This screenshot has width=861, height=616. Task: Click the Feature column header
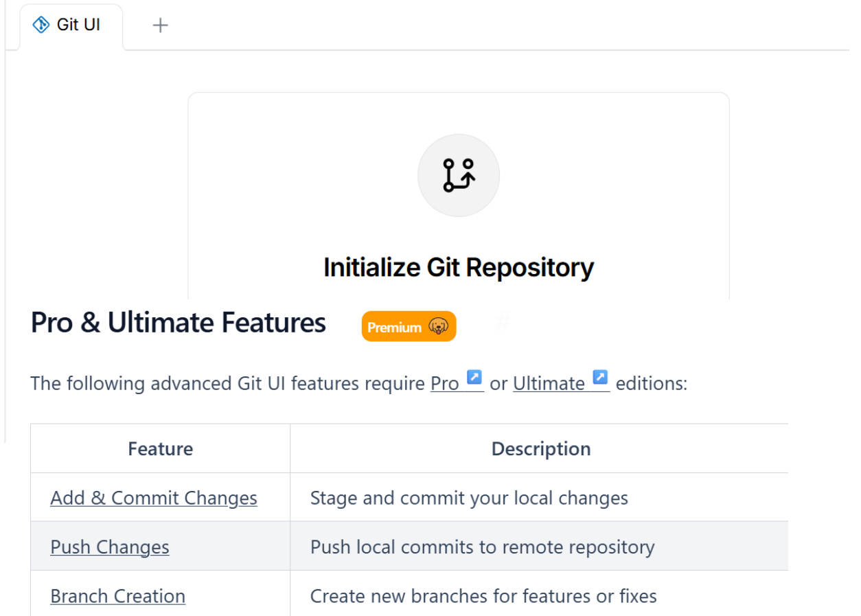tap(160, 448)
